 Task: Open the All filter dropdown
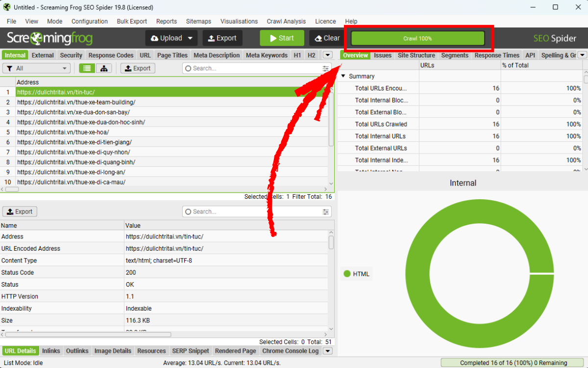click(x=36, y=68)
